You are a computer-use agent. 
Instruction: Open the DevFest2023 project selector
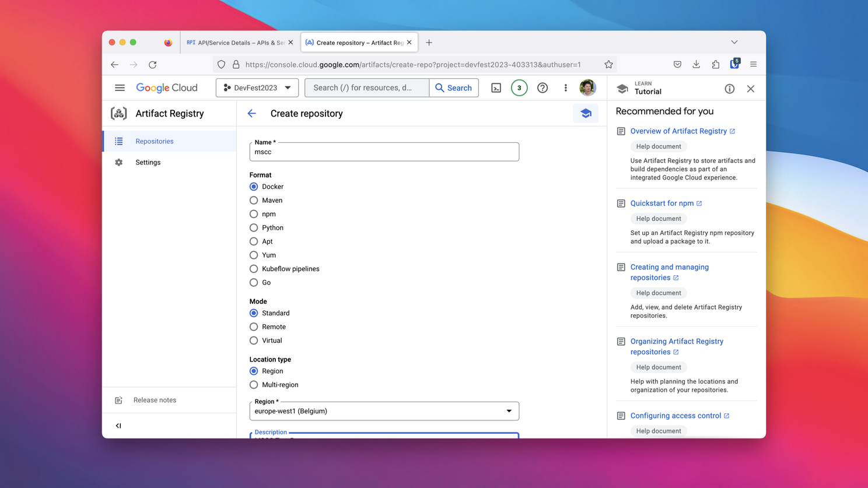click(257, 88)
